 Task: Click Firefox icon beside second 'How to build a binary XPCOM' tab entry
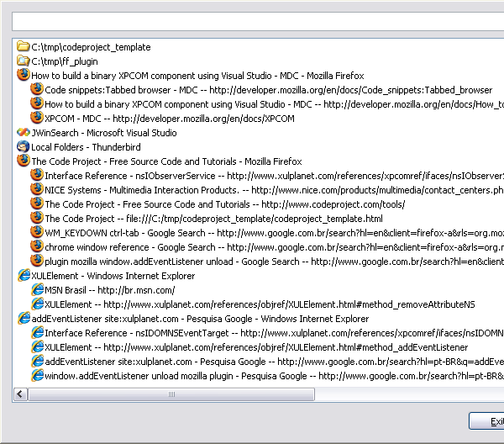37,103
